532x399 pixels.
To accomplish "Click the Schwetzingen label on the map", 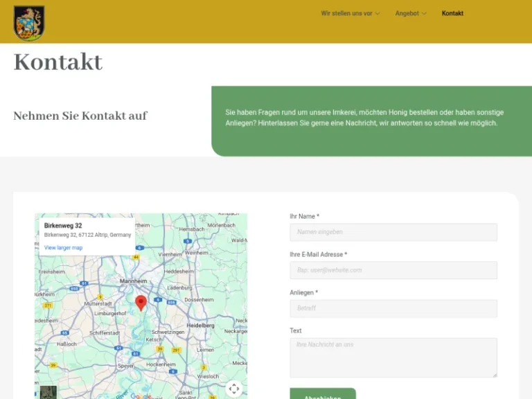I will click(x=168, y=332).
